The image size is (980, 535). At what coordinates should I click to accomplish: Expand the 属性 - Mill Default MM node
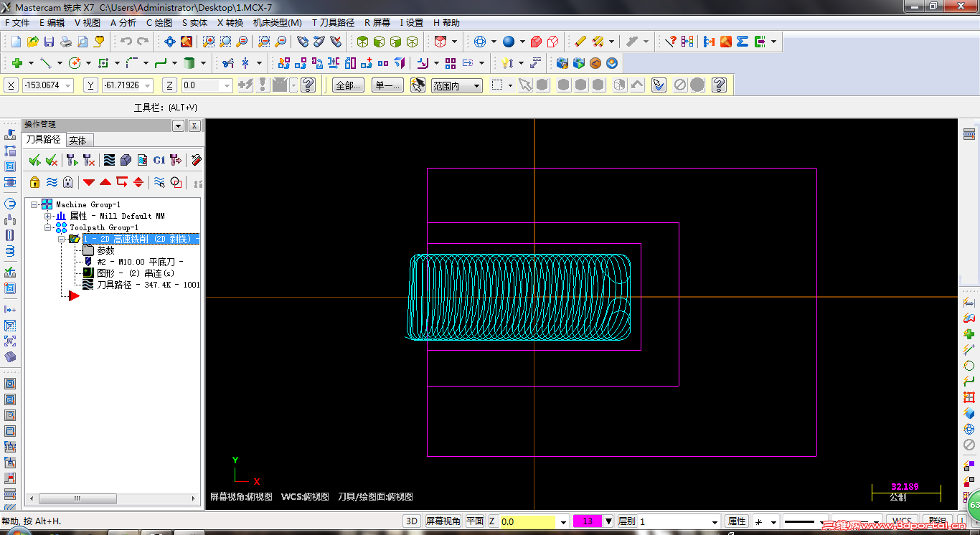(47, 216)
